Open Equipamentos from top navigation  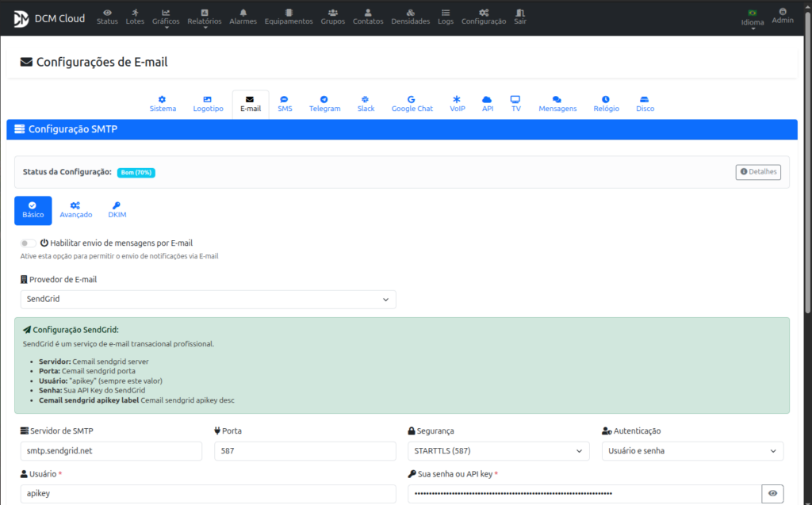289,17
